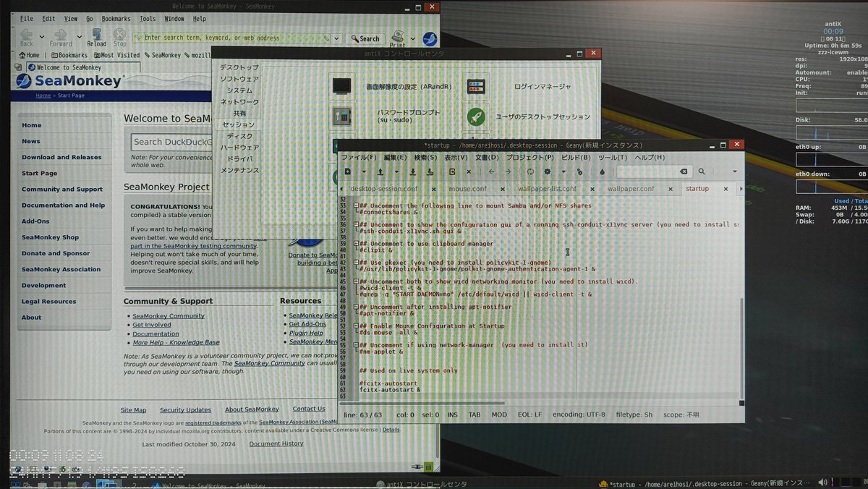Click Home on SeaMonkey bookmarks toolbar
The width and height of the screenshot is (868, 489).
pos(29,55)
